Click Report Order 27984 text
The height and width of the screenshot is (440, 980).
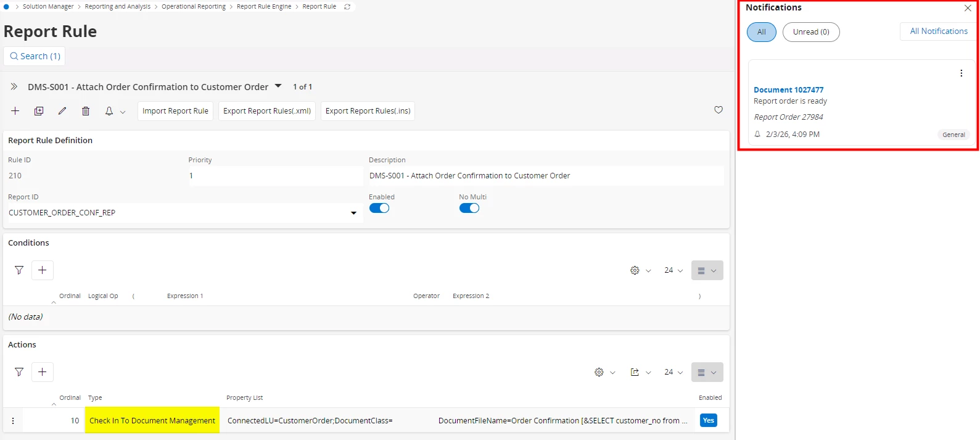788,117
